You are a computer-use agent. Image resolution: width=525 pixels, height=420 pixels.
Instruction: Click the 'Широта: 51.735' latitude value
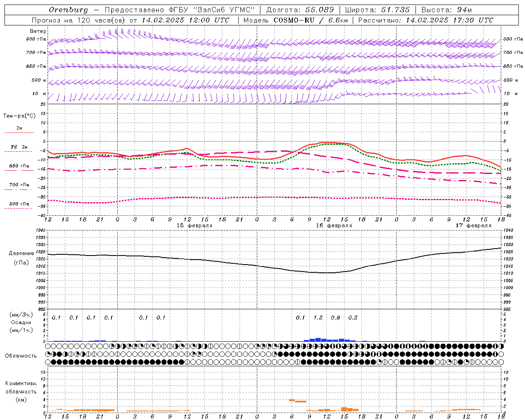(378, 10)
